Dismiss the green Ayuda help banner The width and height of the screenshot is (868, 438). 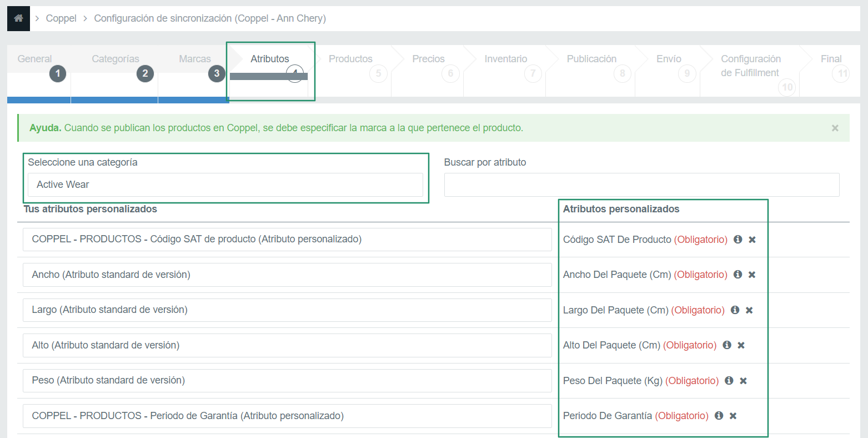click(835, 128)
